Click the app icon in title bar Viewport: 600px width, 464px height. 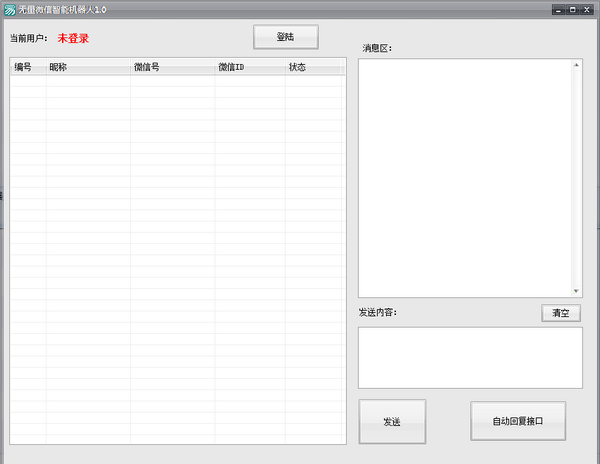click(x=10, y=10)
